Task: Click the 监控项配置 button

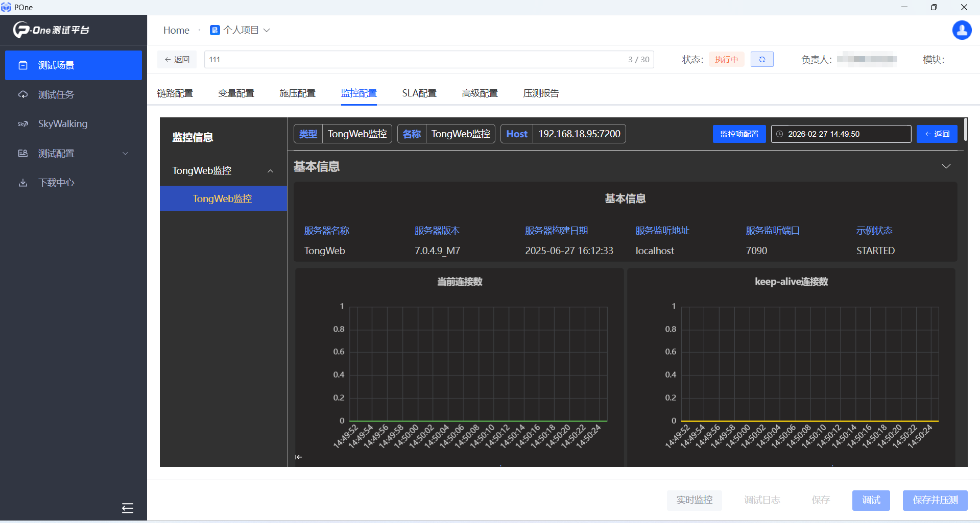Action: [x=738, y=134]
